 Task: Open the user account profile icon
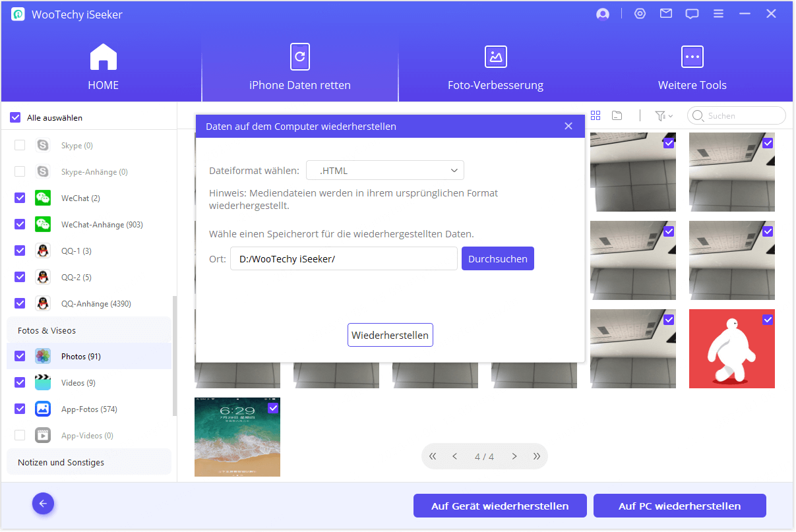pyautogui.click(x=602, y=14)
